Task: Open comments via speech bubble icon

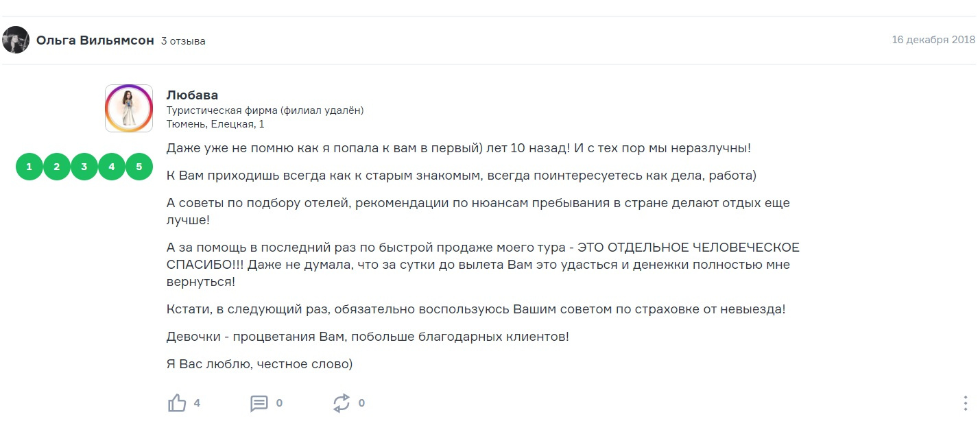Action: click(x=259, y=403)
